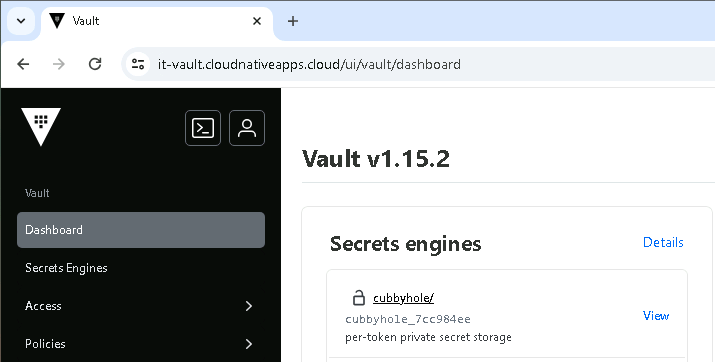Image resolution: width=715 pixels, height=362 pixels.
Task: Click the cubbyhole lock icon
Action: [x=359, y=298]
